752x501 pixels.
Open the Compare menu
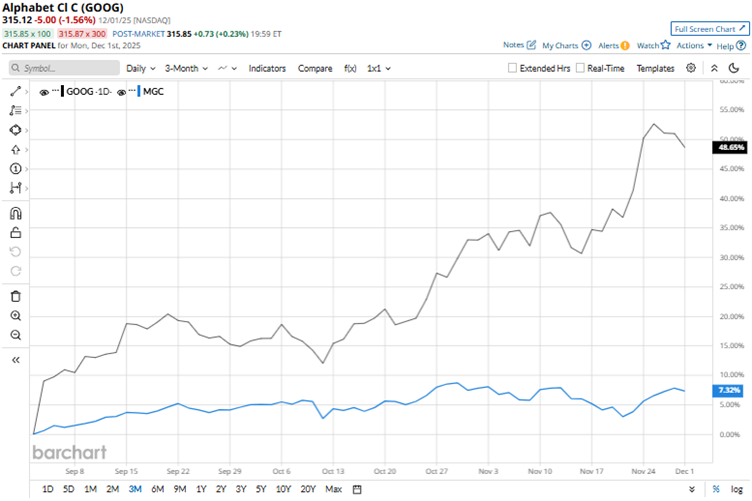click(315, 69)
